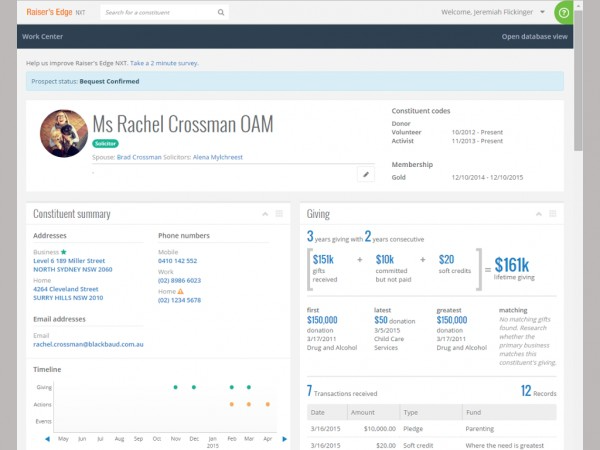Click the 7 Transactions received count

[342, 391]
